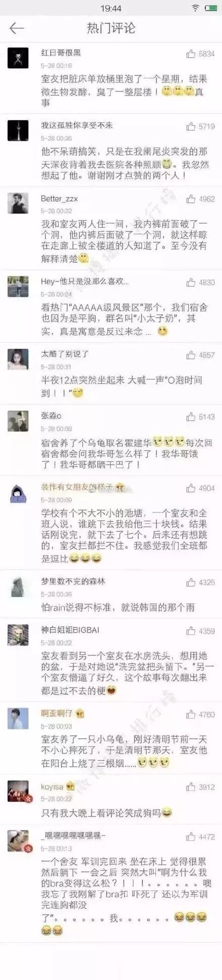Open the avatar of 神白姐姐BIGBAI
This screenshot has height=980, width=222.
point(18,635)
